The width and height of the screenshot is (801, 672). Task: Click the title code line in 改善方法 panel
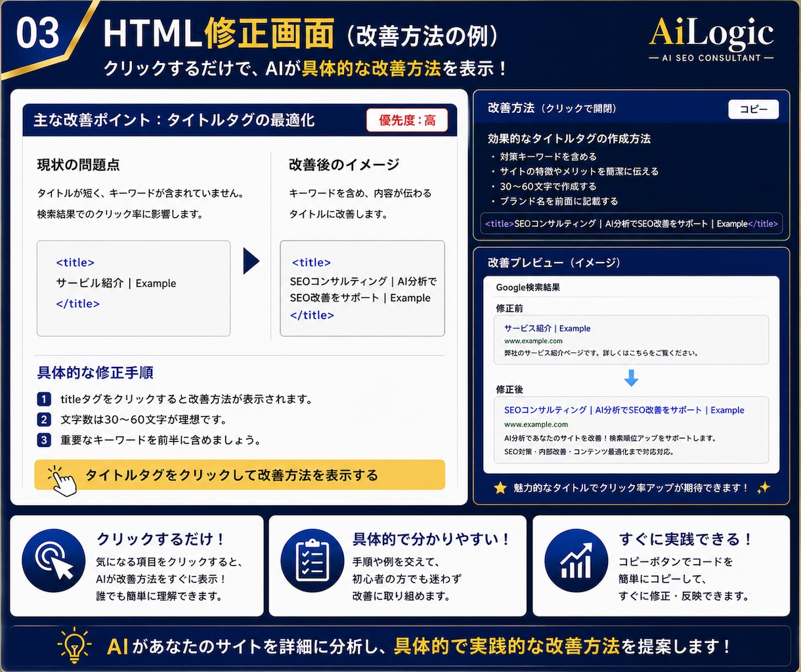[x=631, y=224]
